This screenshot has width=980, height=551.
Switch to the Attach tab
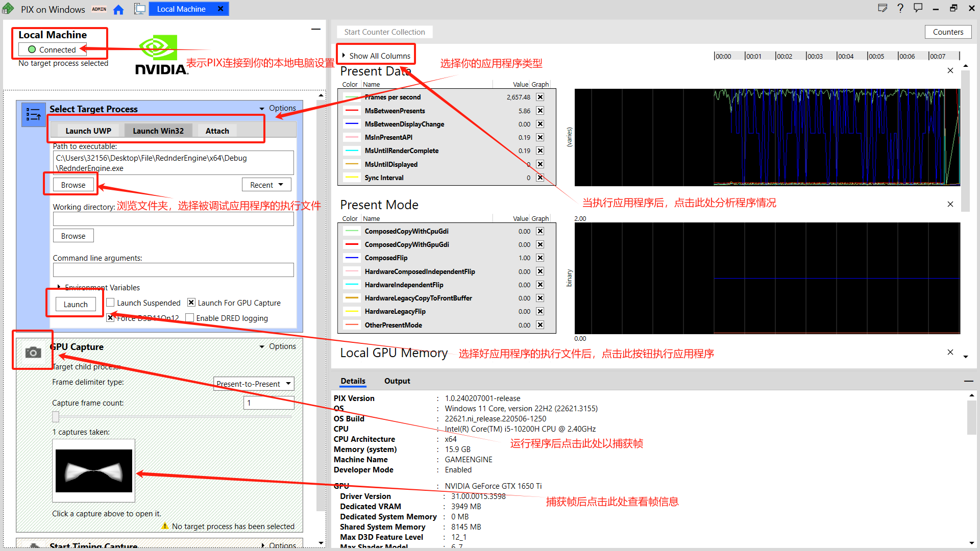pyautogui.click(x=217, y=131)
